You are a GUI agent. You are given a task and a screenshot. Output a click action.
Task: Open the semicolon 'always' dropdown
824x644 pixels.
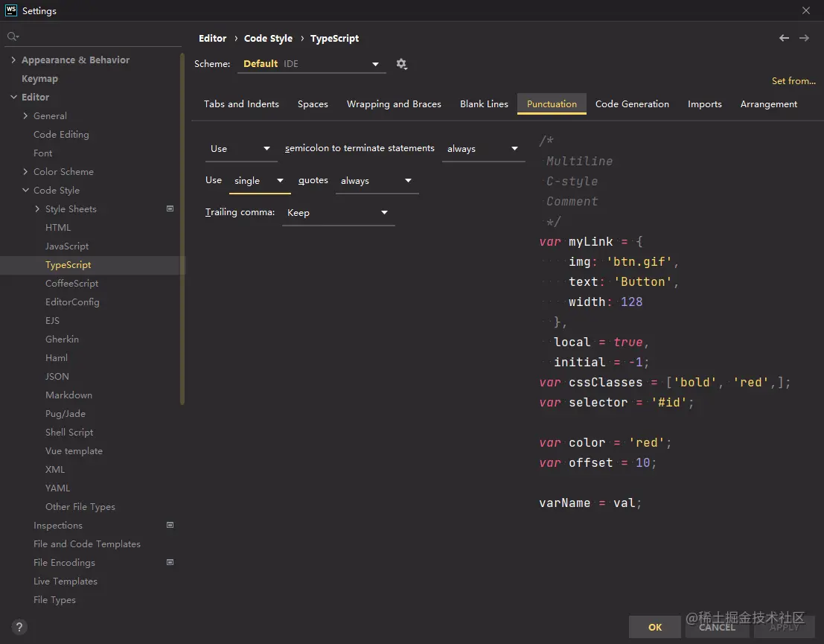[x=484, y=149]
